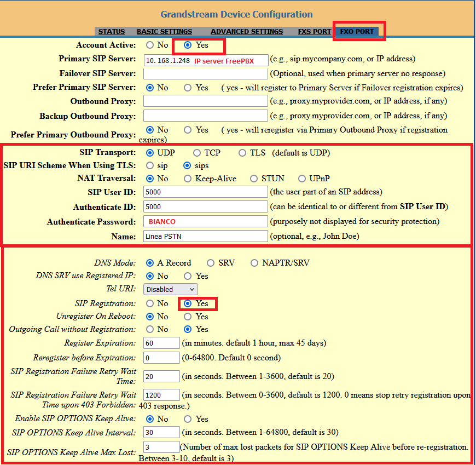This screenshot has height=465, width=476.
Task: Enable SIP Registration with Yes
Action: (188, 303)
